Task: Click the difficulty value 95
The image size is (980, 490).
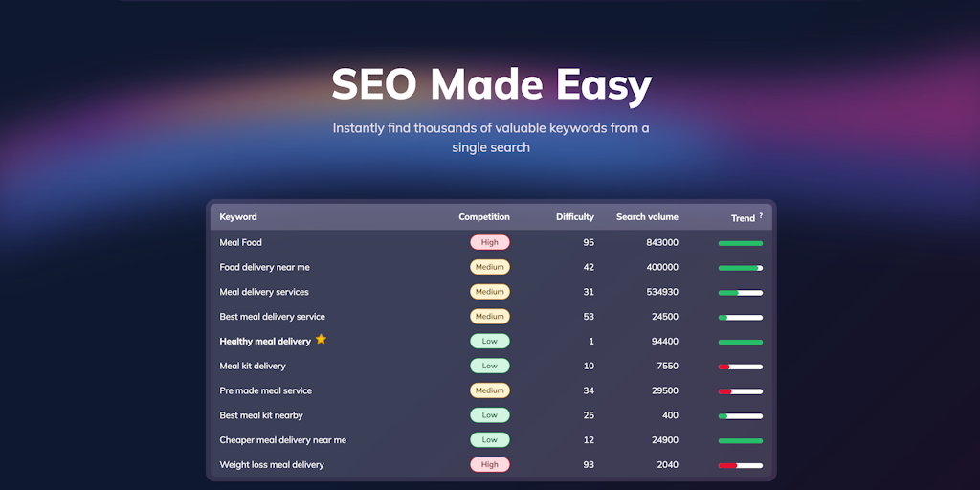Action: [x=589, y=242]
